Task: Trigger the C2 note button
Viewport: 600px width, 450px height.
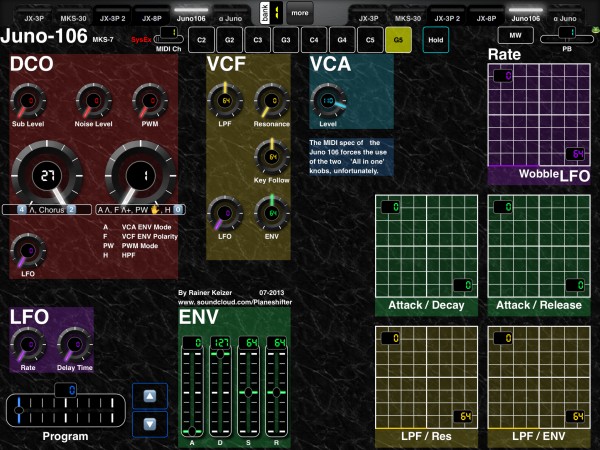Action: click(201, 40)
